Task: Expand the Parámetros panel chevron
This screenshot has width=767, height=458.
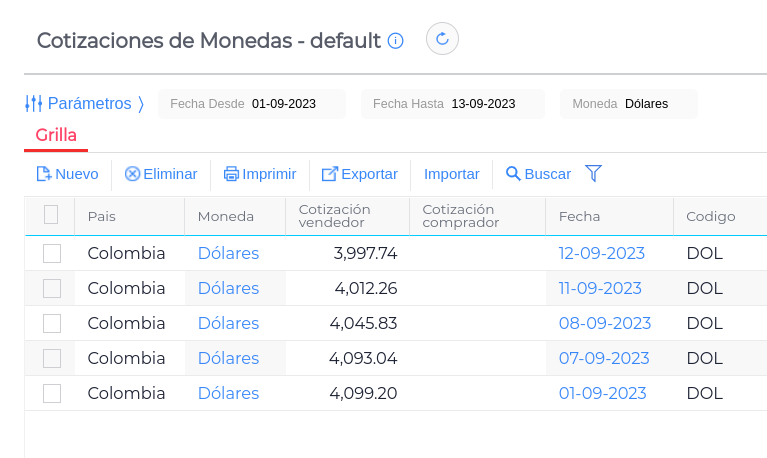Action: [141, 103]
